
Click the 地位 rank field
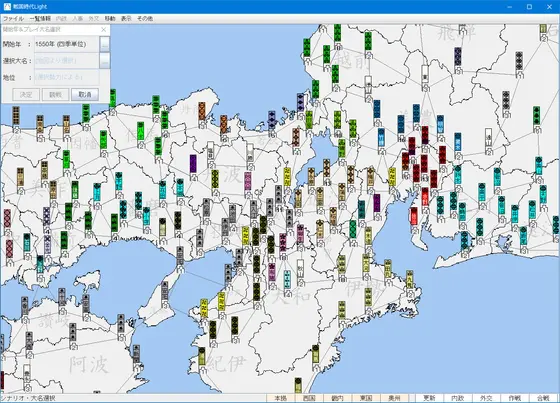point(66,77)
